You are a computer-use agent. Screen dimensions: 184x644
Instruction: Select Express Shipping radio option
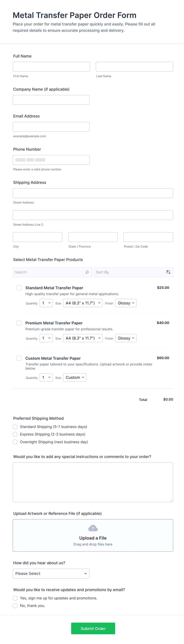click(x=15, y=434)
